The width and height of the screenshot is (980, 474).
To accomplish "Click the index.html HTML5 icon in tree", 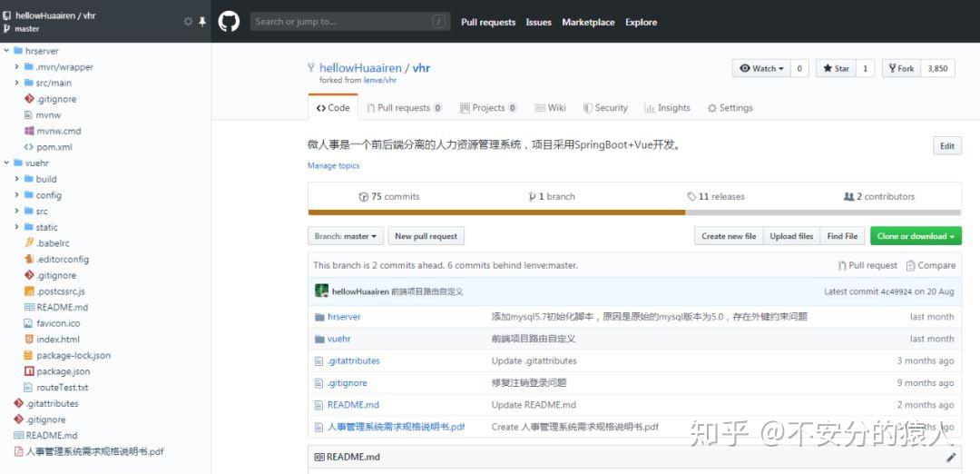I will (x=29, y=339).
